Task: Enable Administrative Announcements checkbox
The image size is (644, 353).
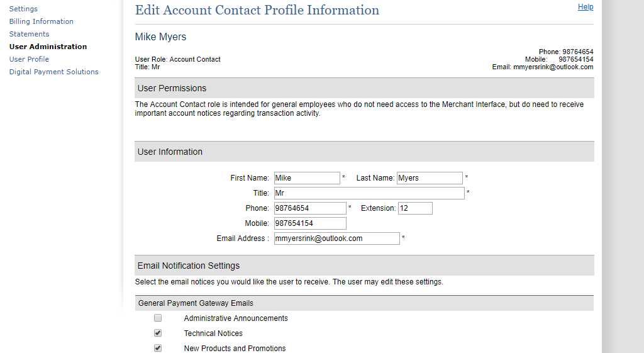Action: tap(158, 318)
